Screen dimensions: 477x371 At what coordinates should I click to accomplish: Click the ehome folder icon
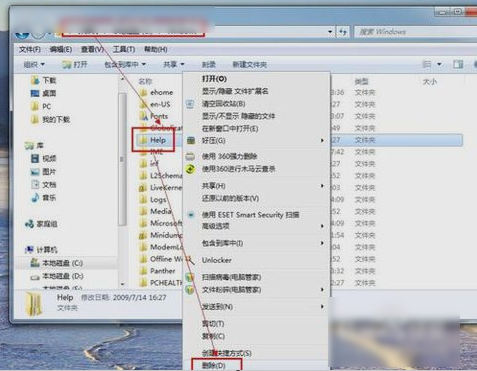[x=143, y=92]
